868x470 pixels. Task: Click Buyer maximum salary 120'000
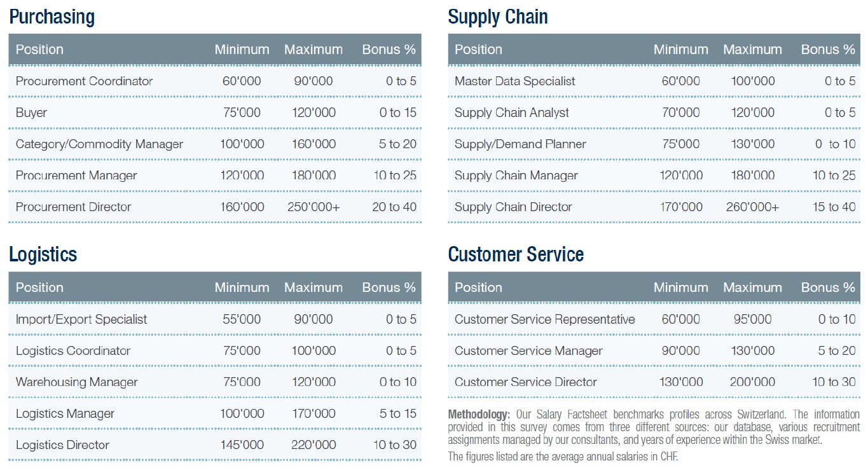pyautogui.click(x=313, y=113)
